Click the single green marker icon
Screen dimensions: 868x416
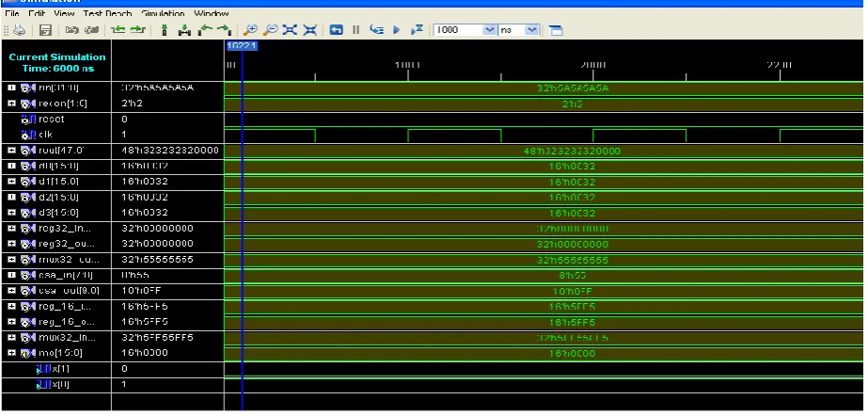pos(164,30)
